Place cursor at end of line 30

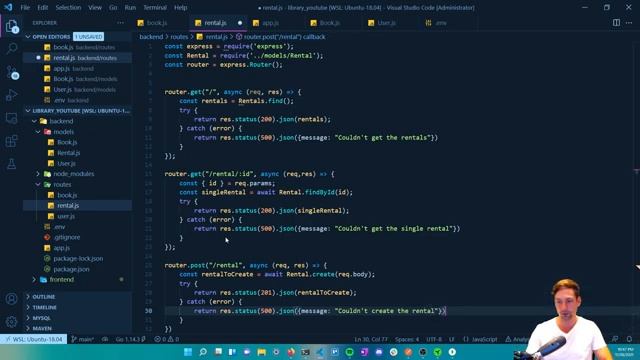(446, 311)
